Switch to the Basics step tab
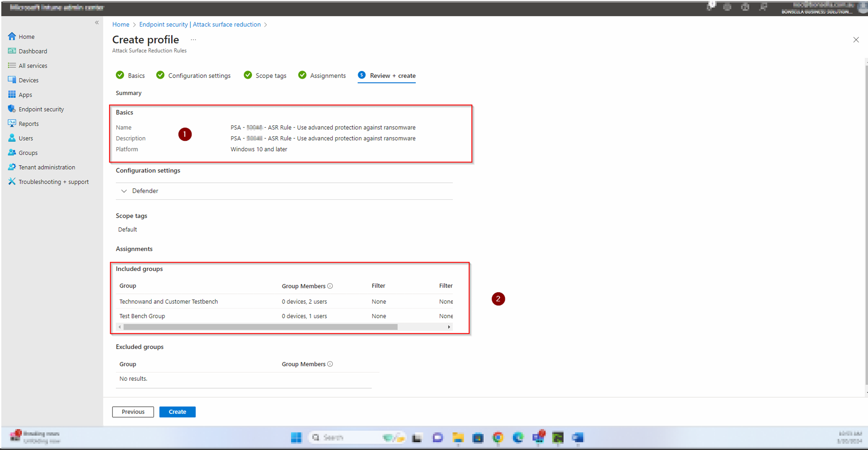This screenshot has width=868, height=450. tap(131, 75)
